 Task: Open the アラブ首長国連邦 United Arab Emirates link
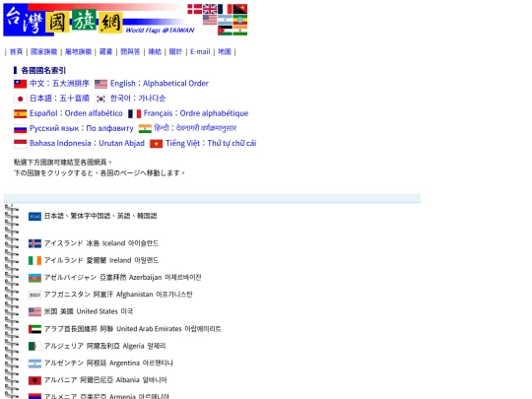(132, 329)
